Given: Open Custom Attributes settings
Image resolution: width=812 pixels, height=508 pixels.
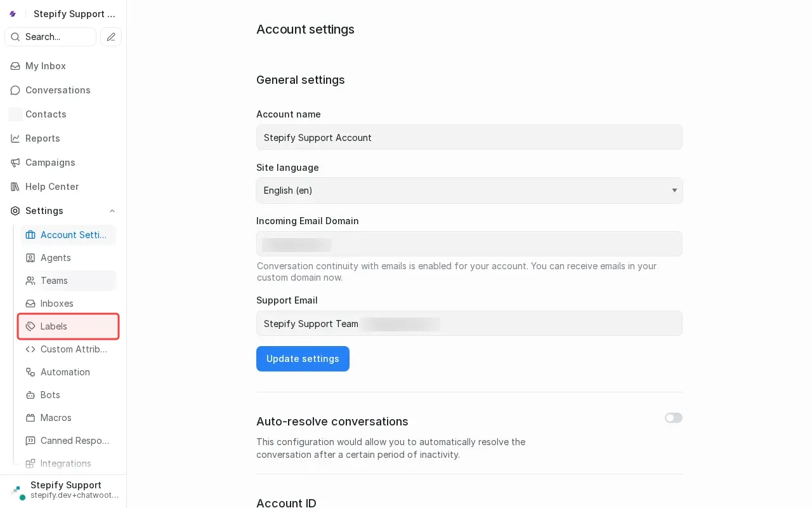Looking at the screenshot, I should (74, 349).
